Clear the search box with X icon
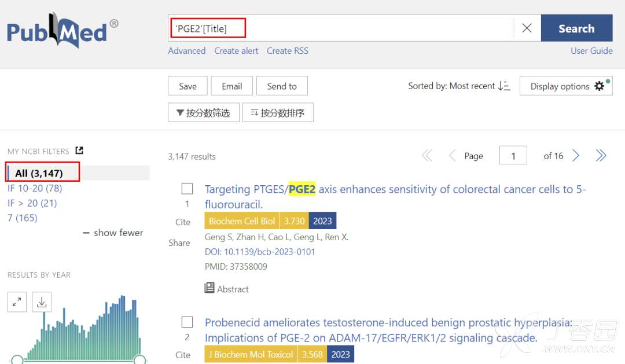 pos(527,28)
